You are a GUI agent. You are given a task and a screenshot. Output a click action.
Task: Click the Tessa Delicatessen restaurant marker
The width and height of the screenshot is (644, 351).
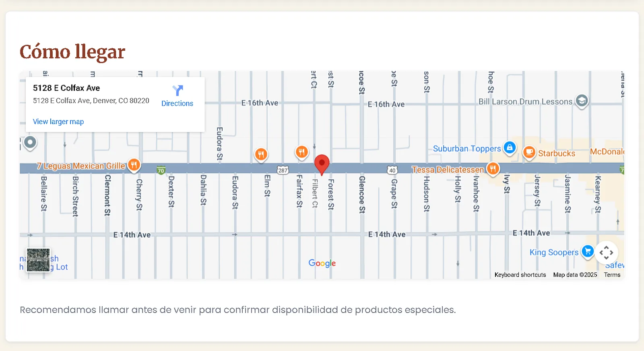(493, 168)
